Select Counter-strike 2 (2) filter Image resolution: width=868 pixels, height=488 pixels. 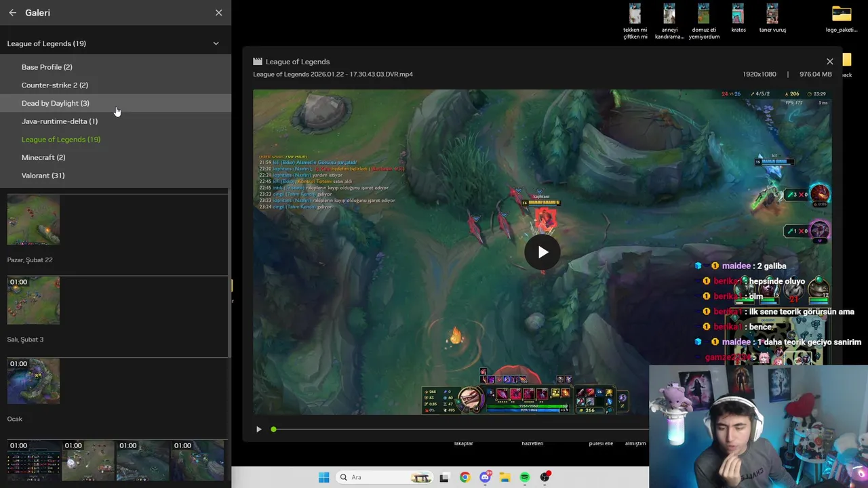pyautogui.click(x=115, y=85)
